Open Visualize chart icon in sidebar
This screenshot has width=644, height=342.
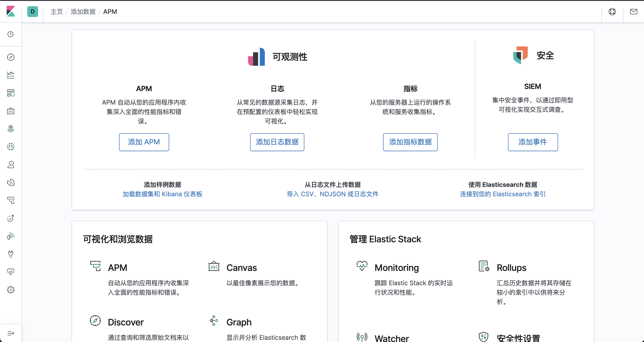[x=11, y=75]
